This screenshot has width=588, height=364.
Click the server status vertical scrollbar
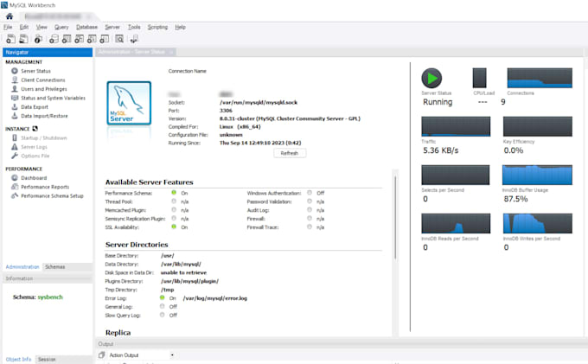pyautogui.click(x=395, y=217)
